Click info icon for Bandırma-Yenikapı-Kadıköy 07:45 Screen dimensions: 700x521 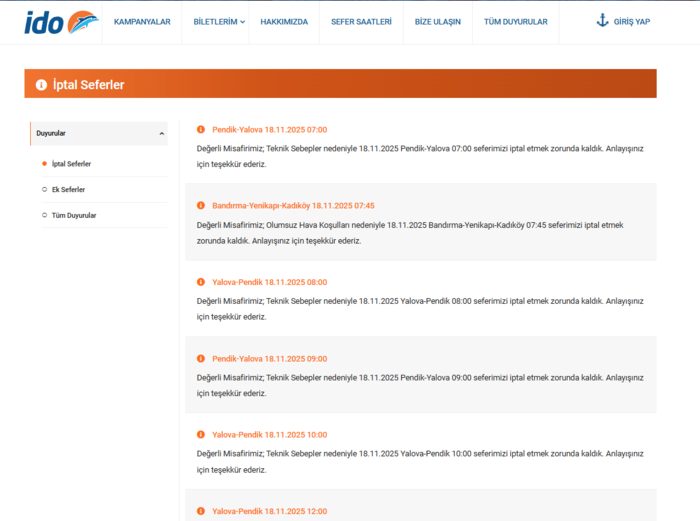[201, 205]
